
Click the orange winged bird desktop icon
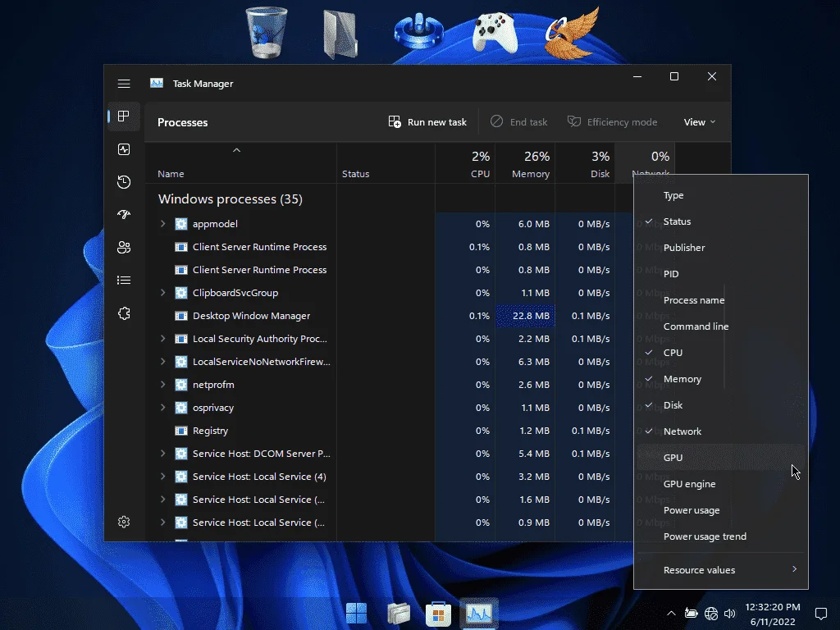click(x=572, y=33)
